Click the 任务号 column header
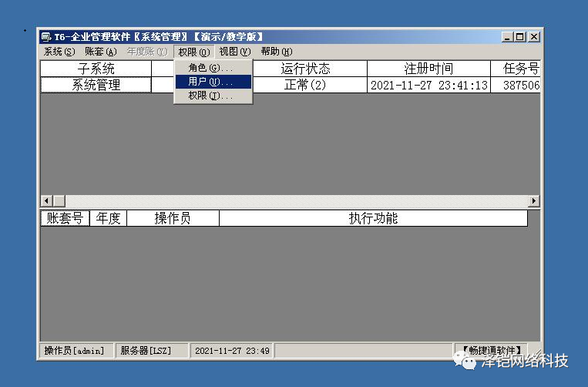 coord(516,69)
